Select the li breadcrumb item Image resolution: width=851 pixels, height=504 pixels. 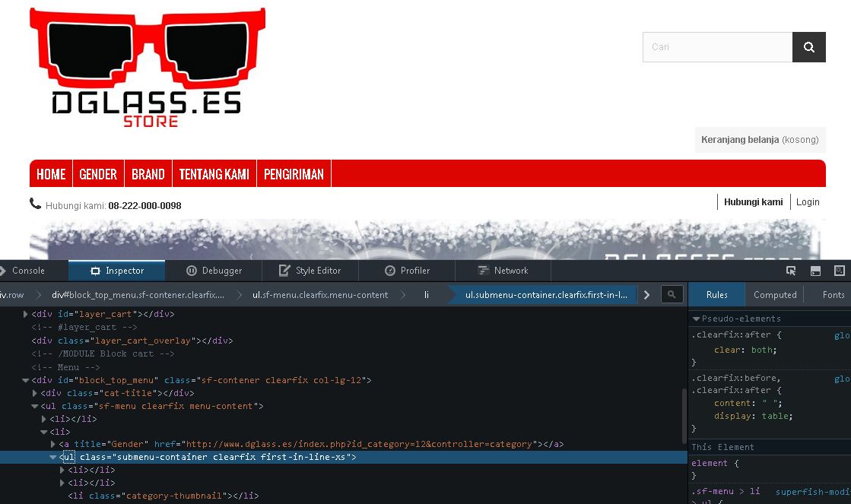tap(427, 295)
